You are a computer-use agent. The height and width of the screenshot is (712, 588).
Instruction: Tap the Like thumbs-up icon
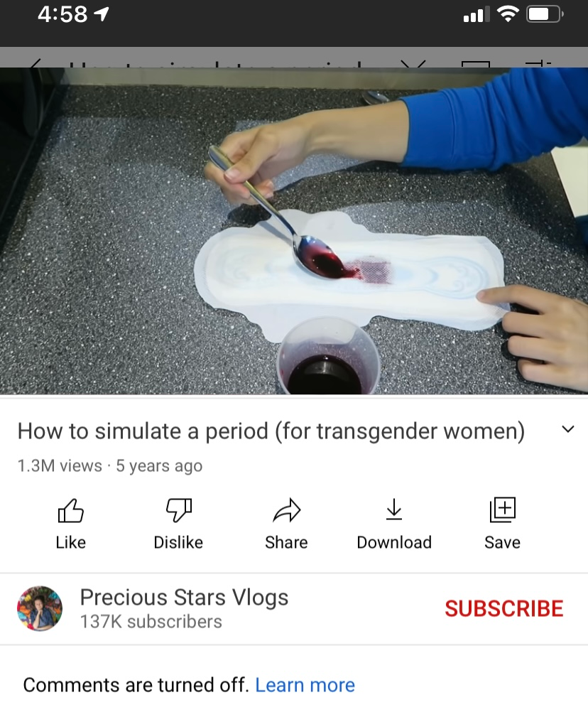click(x=71, y=510)
